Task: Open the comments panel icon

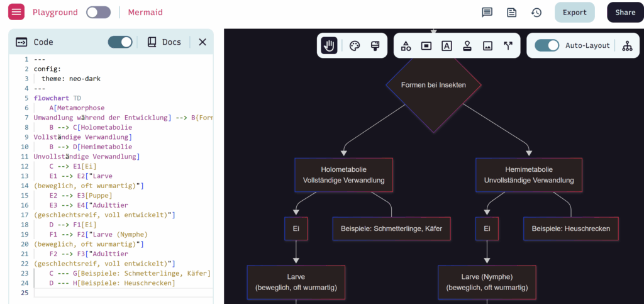Action: coord(487,13)
